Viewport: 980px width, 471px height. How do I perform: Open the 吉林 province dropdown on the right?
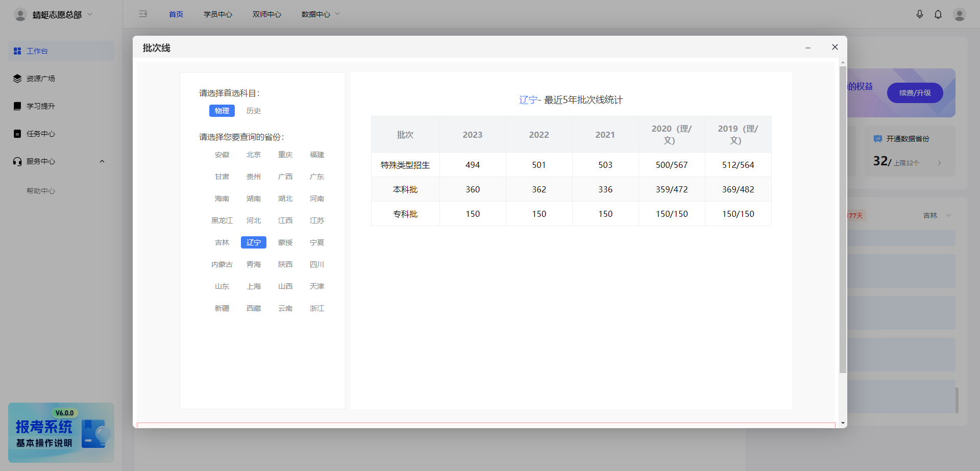937,215
